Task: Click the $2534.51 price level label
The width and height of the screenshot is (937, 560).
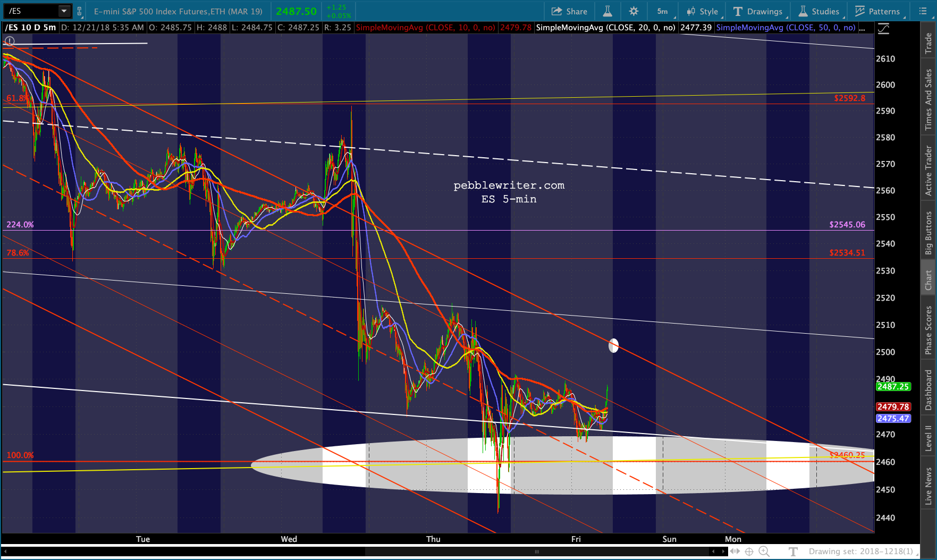Action: 847,253
